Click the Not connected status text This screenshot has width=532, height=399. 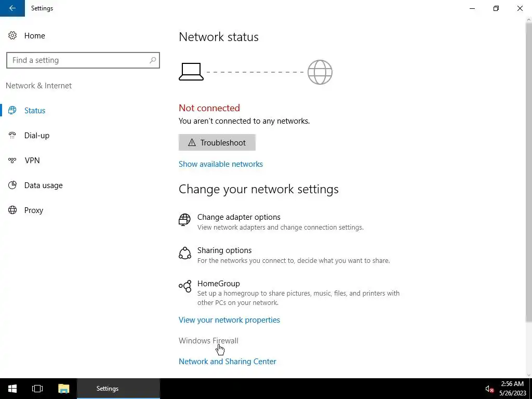point(209,108)
